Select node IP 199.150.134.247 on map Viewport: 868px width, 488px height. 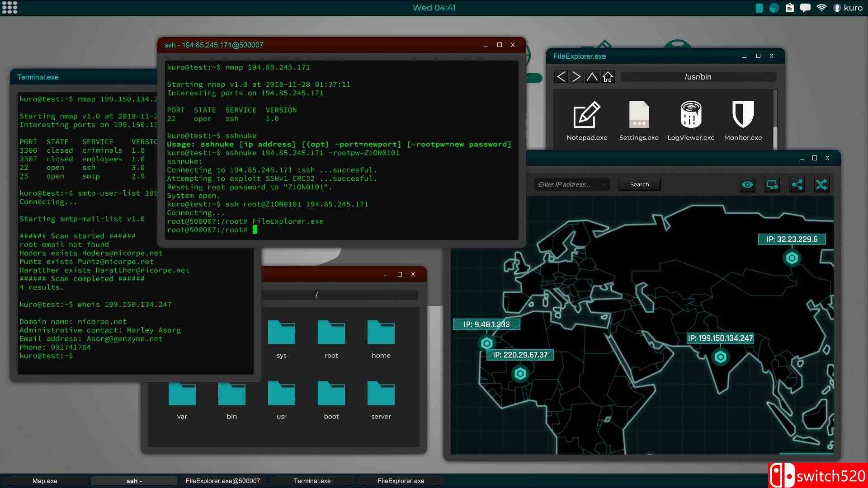[720, 357]
